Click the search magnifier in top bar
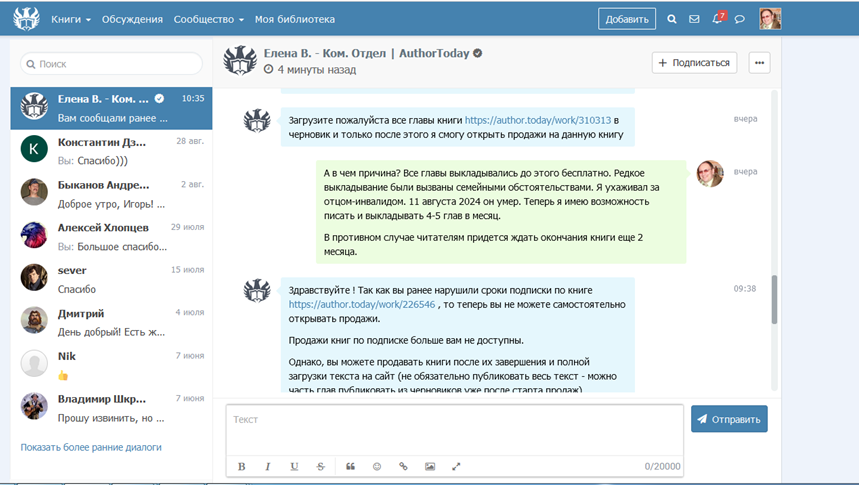 click(672, 19)
